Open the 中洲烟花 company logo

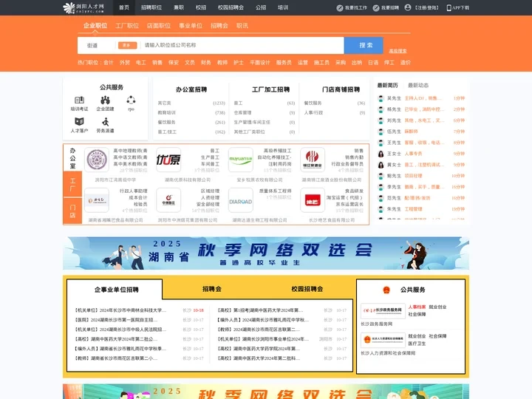click(168, 200)
